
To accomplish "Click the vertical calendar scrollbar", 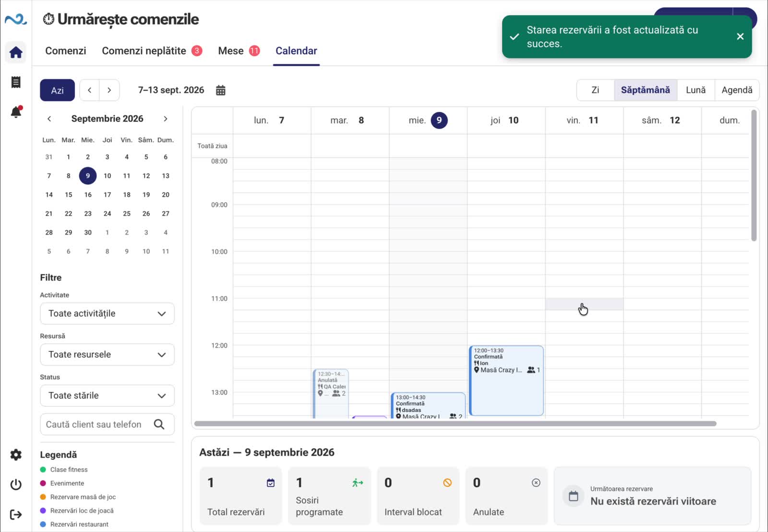I will point(754,175).
